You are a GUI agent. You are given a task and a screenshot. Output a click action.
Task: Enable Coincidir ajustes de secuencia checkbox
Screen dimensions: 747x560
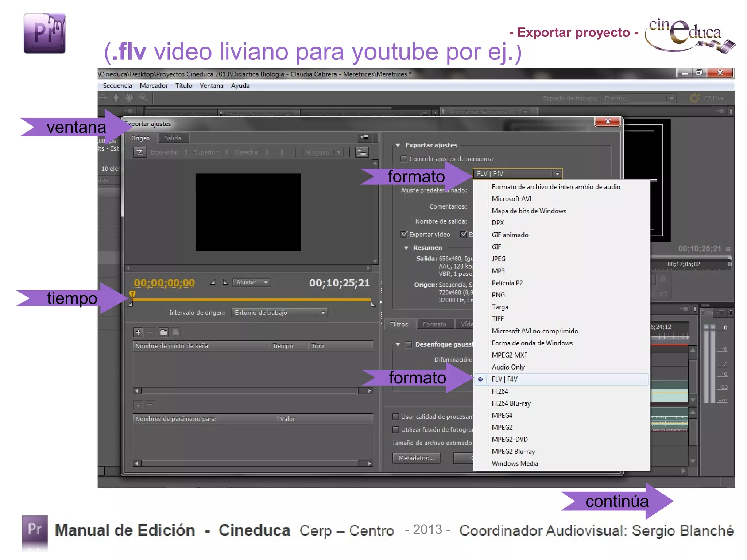pyautogui.click(x=404, y=159)
